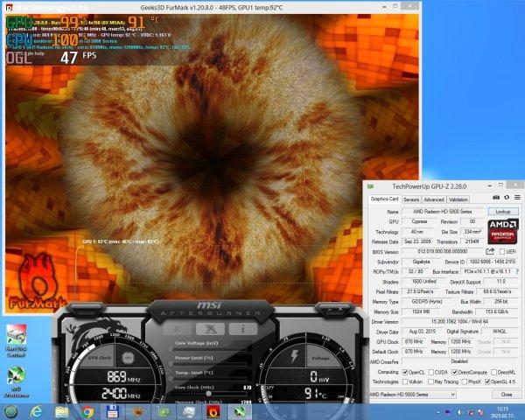
Task: Show hidden tray icons arrow
Action: point(437,412)
